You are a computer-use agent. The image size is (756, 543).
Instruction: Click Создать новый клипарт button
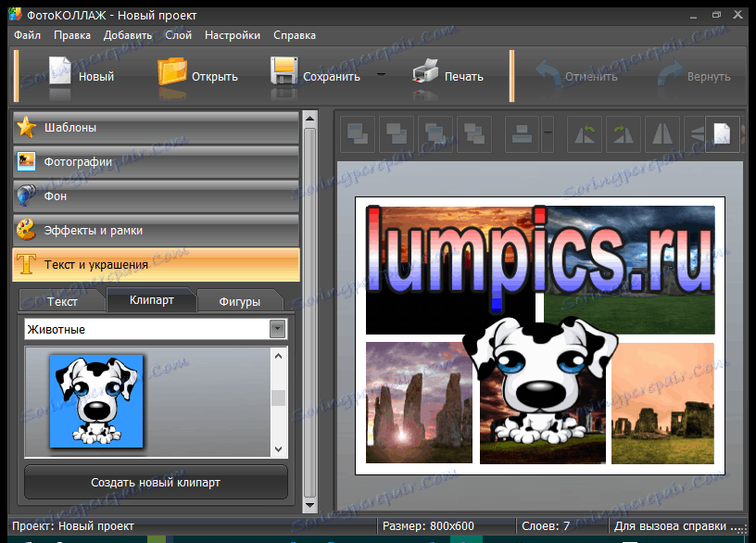tap(156, 482)
